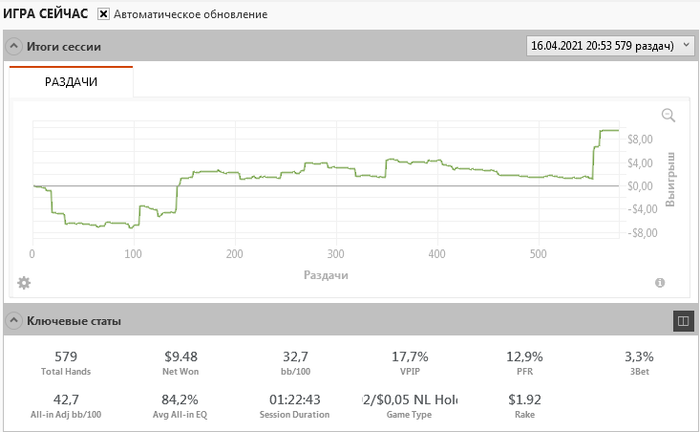This screenshot has width=700, height=432.
Task: Open the session date dropdown
Action: pos(608,46)
